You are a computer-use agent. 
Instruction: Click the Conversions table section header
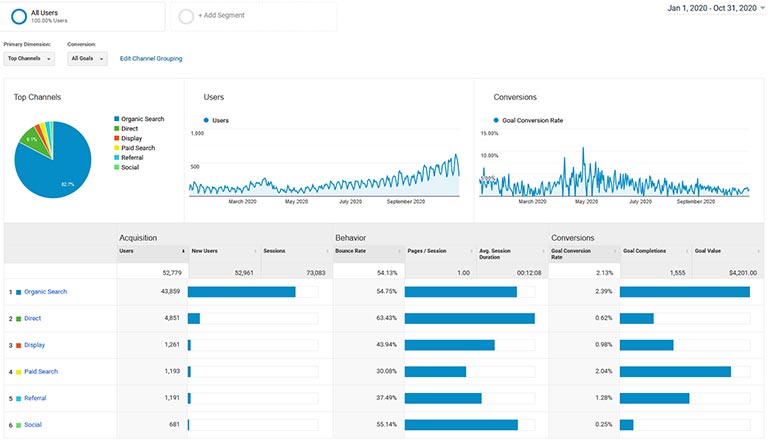tap(573, 238)
